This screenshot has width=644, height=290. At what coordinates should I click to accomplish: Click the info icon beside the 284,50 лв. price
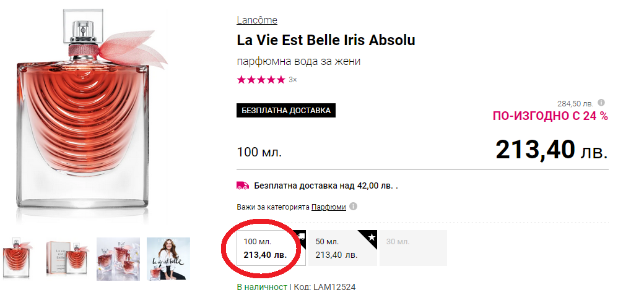(x=601, y=103)
